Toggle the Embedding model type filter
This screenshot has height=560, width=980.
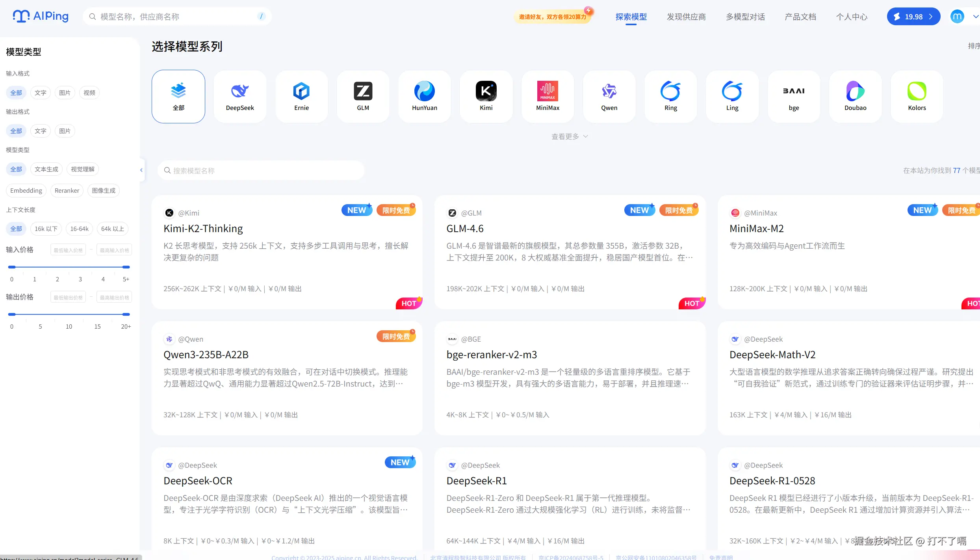[26, 190]
